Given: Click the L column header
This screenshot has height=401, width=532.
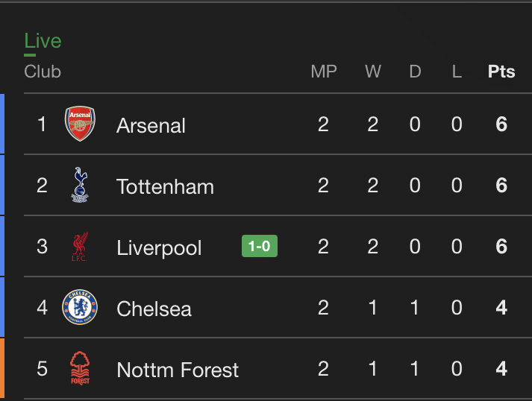Looking at the screenshot, I should pos(457,72).
